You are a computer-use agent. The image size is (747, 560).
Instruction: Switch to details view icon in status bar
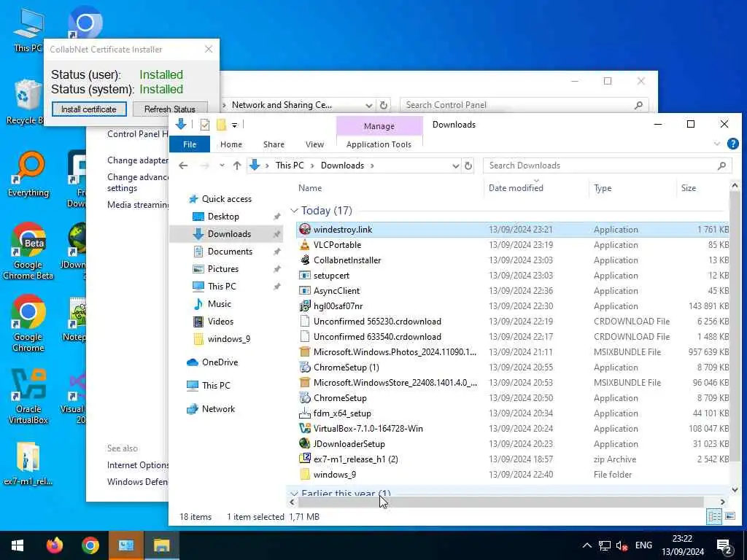713,516
